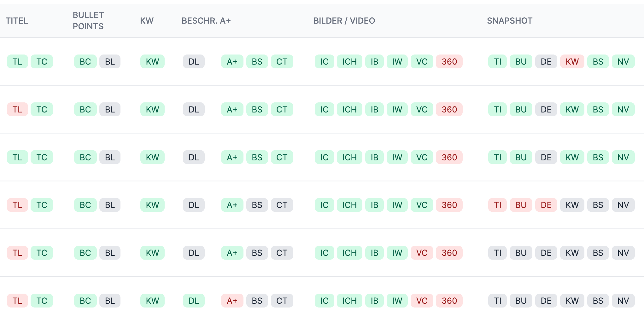Click the green TL badge in first row
Viewport: 644px width, 322px height.
17,62
